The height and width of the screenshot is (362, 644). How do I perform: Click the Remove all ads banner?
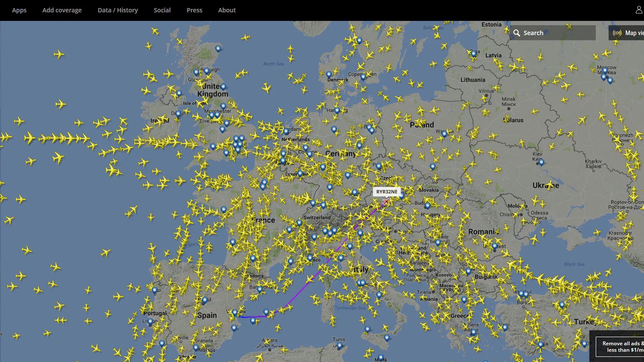620,347
